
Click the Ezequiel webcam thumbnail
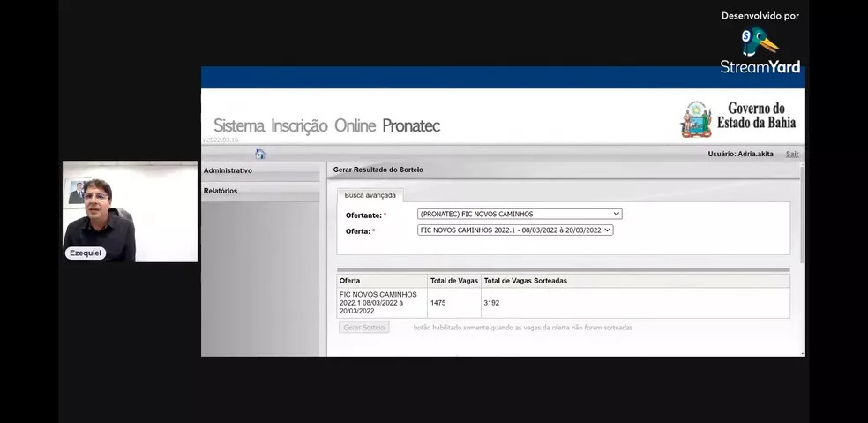point(130,211)
